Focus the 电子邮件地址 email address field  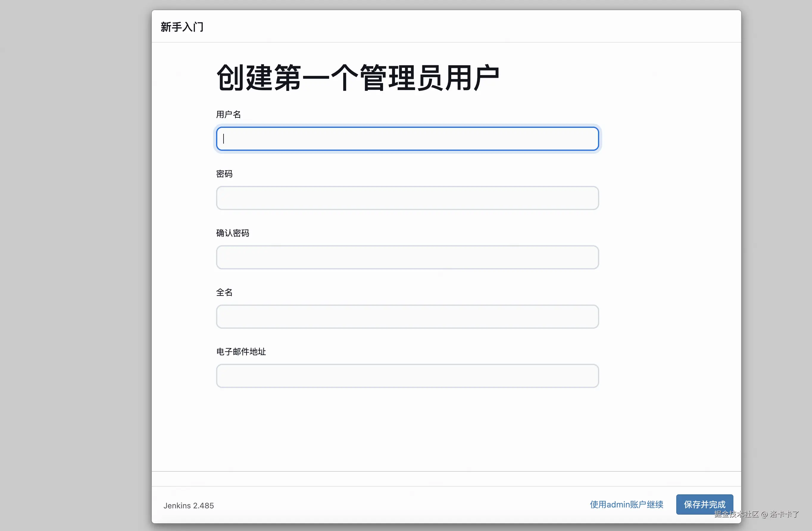(407, 376)
